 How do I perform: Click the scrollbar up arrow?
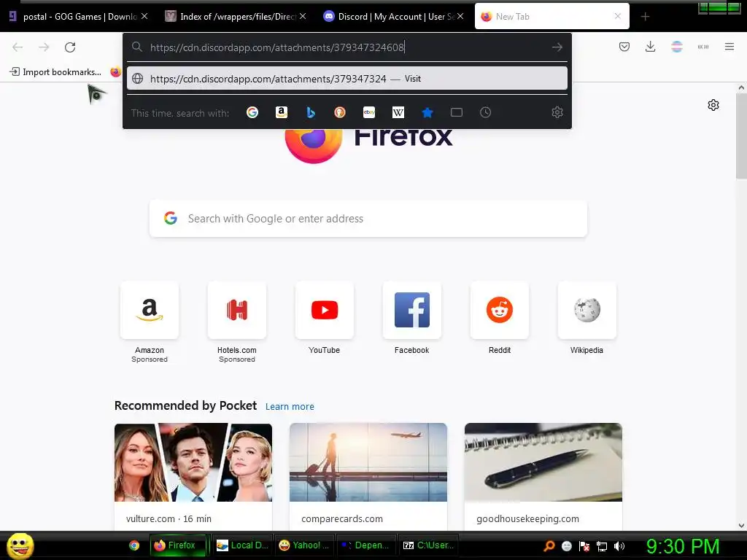(741, 87)
